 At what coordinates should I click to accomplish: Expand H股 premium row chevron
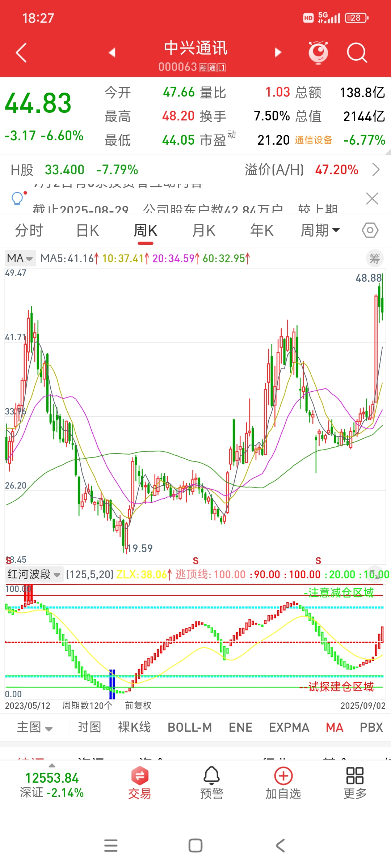point(376,170)
